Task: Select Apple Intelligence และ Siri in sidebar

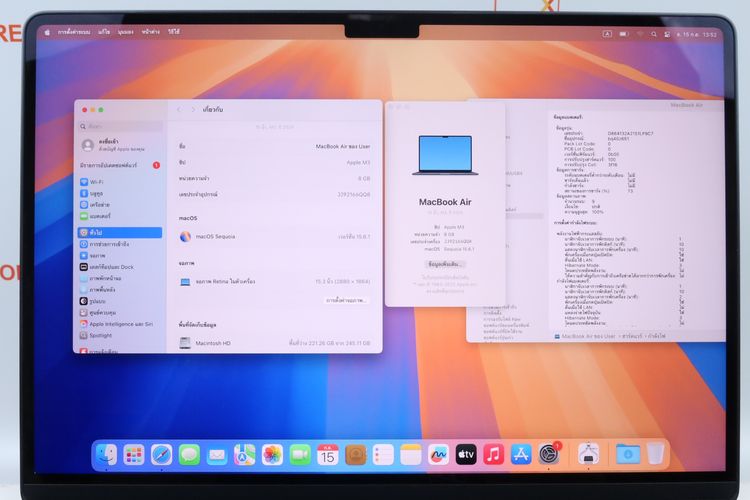Action: 120,324
